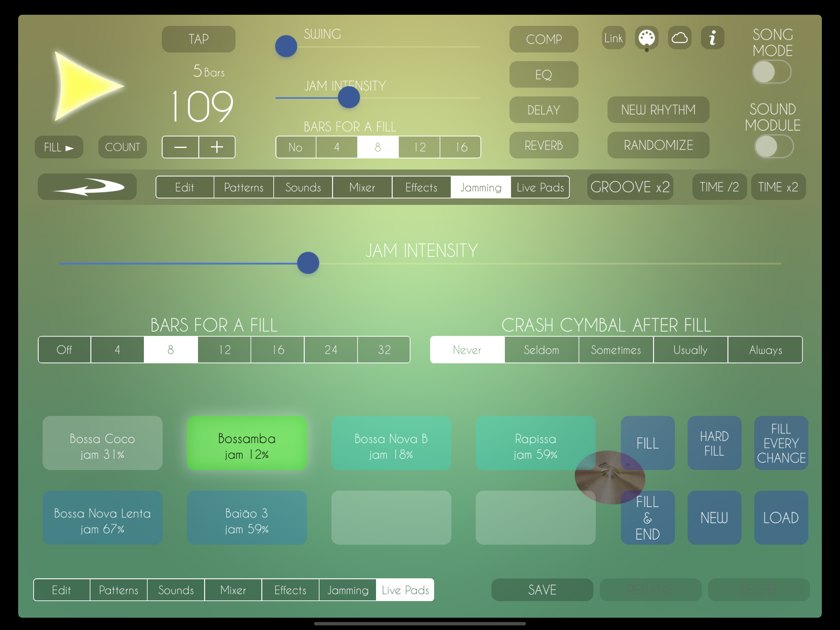Image resolution: width=840 pixels, height=630 pixels.
Task: Turn lower Bars For A Fill Off
Action: [65, 349]
